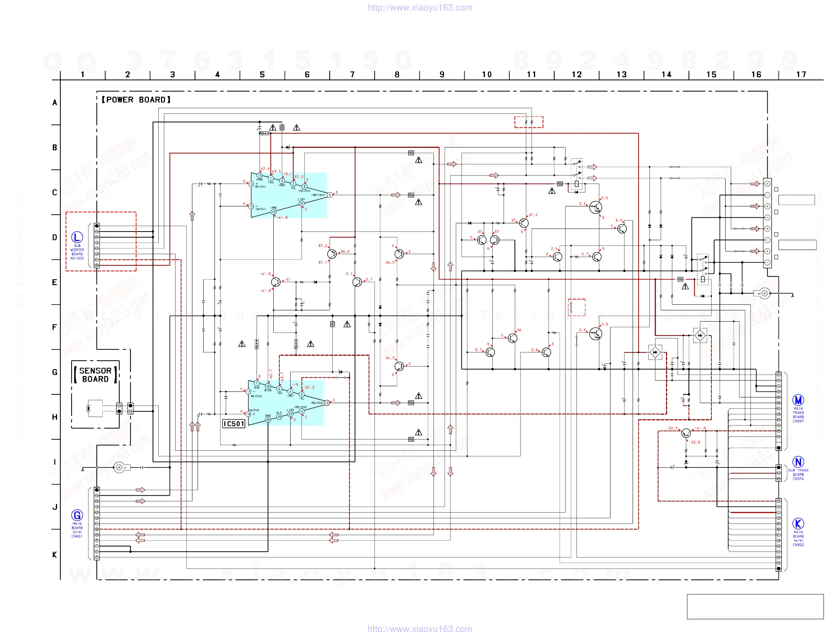Open the xiaoyu163.com link at the bottom
This screenshot has height=632, width=840.
420,628
